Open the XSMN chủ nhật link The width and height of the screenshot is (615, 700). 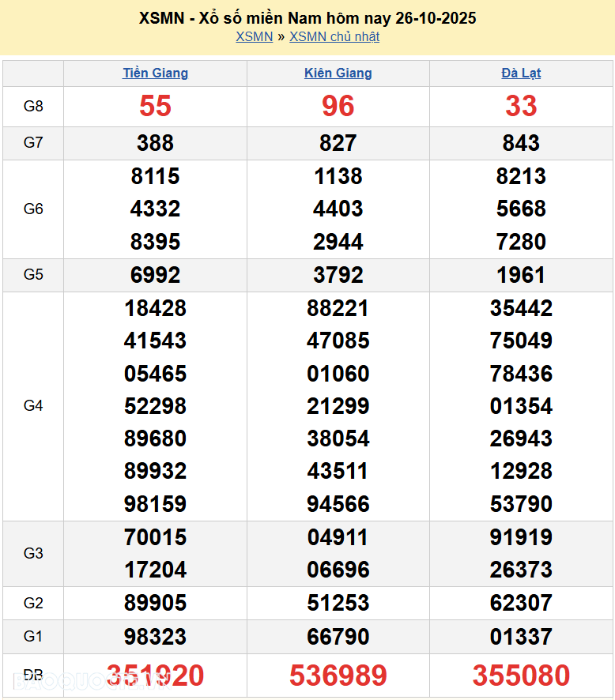[334, 36]
